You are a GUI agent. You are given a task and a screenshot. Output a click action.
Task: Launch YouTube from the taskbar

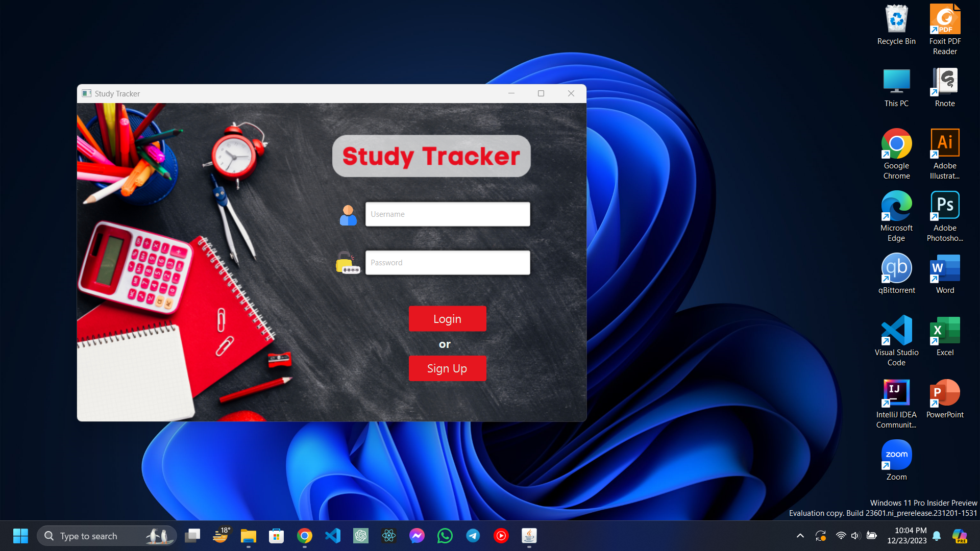pos(501,536)
